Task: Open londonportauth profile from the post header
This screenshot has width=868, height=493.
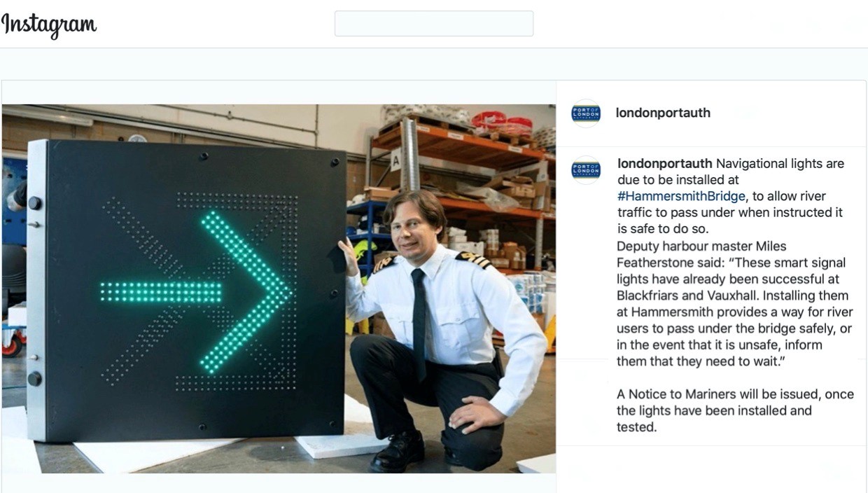Action: [x=663, y=113]
